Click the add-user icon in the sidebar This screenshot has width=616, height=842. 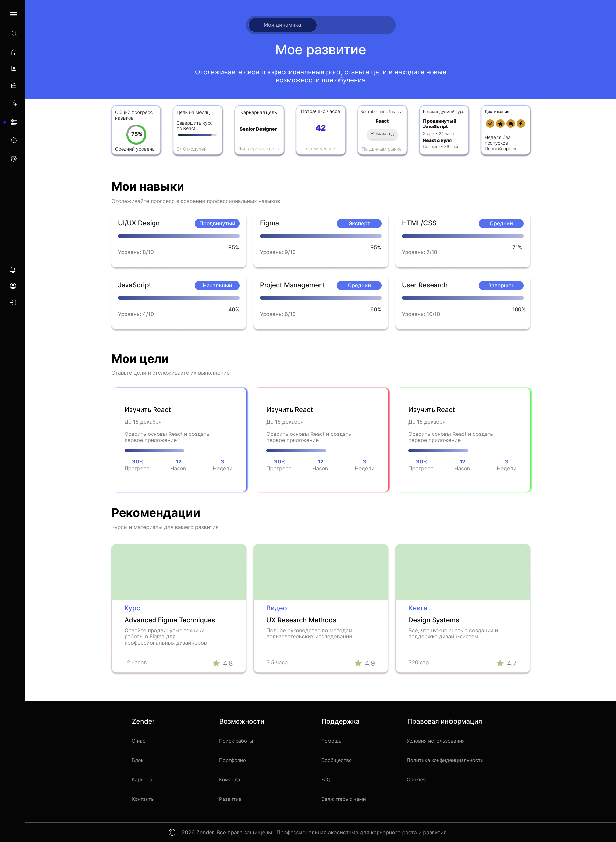pyautogui.click(x=14, y=103)
